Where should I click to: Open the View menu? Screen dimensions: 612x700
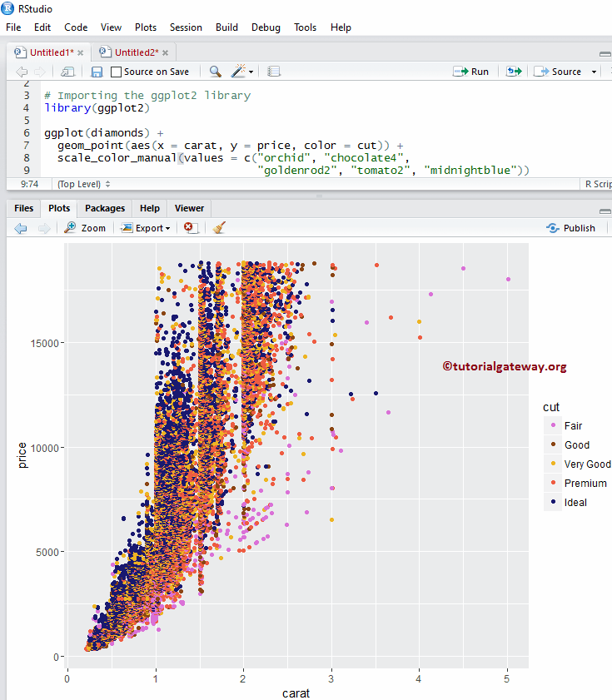coord(111,27)
